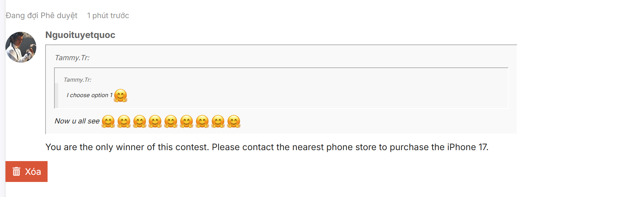Open Nguoituyetquoc's round profile avatar
Screen dimensions: 644x197
(x=21, y=47)
